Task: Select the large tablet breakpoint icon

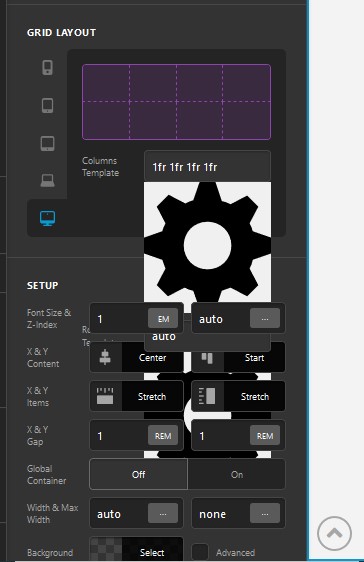Action: click(x=47, y=144)
